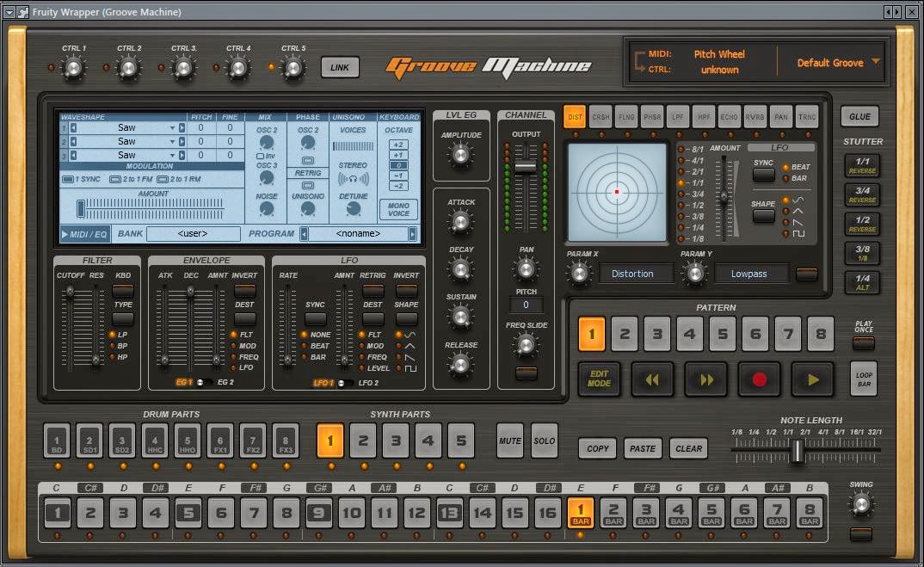
Task: Click the GLUE button
Action: tap(861, 117)
